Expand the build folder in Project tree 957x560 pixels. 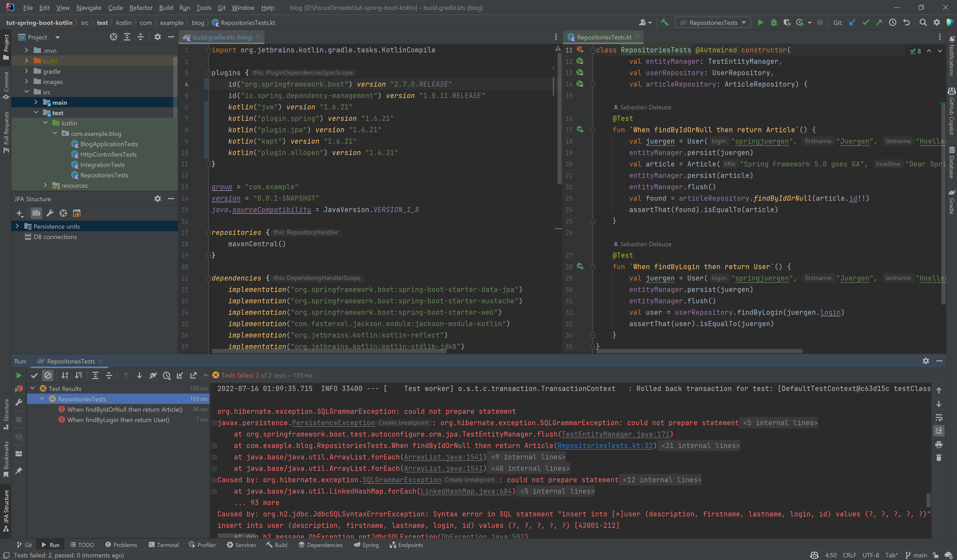(26, 61)
